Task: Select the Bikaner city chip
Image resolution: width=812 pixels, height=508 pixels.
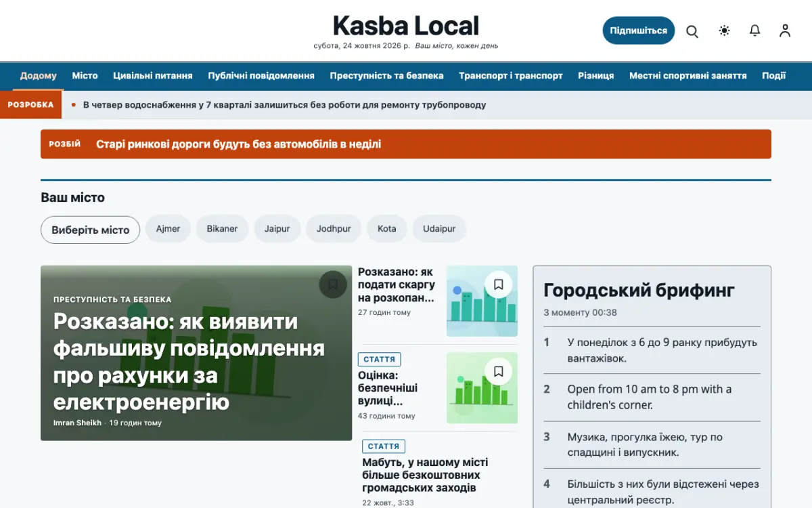Action: click(x=223, y=229)
